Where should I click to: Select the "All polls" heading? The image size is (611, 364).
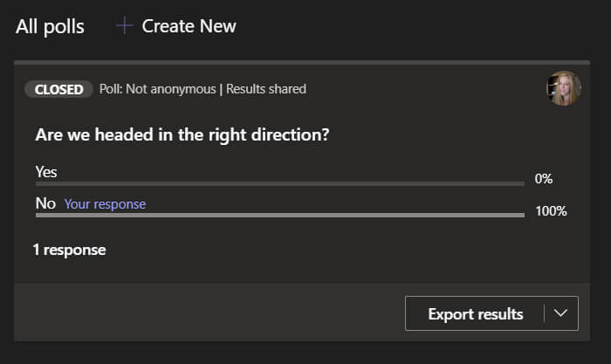(x=50, y=26)
